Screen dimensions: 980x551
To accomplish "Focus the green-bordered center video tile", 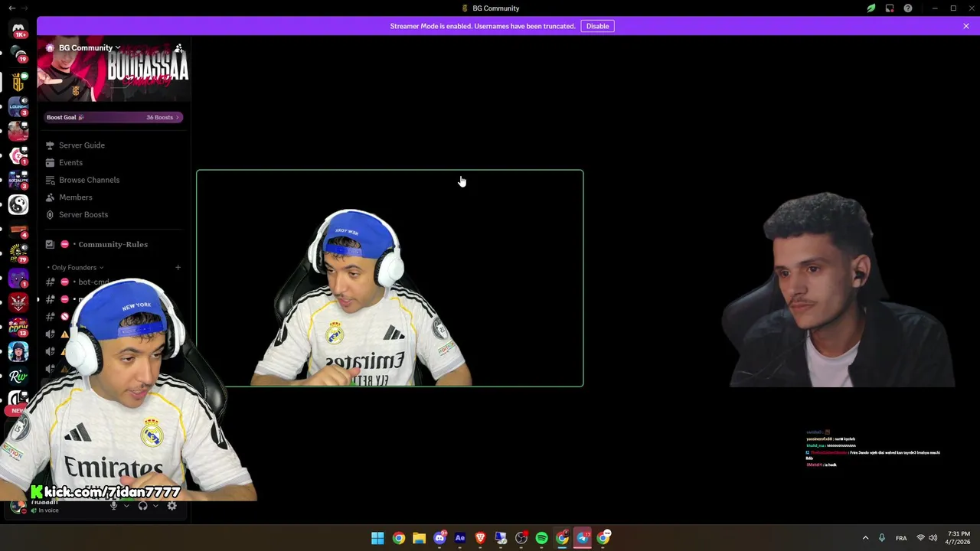I will click(x=390, y=279).
